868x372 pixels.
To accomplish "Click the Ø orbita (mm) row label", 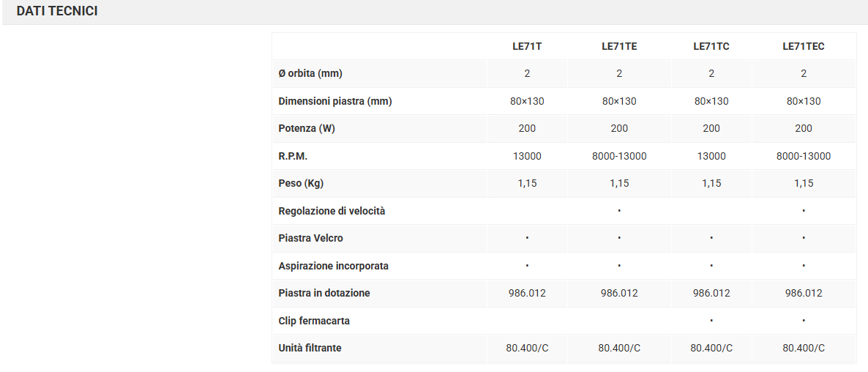I will pyautogui.click(x=310, y=73).
